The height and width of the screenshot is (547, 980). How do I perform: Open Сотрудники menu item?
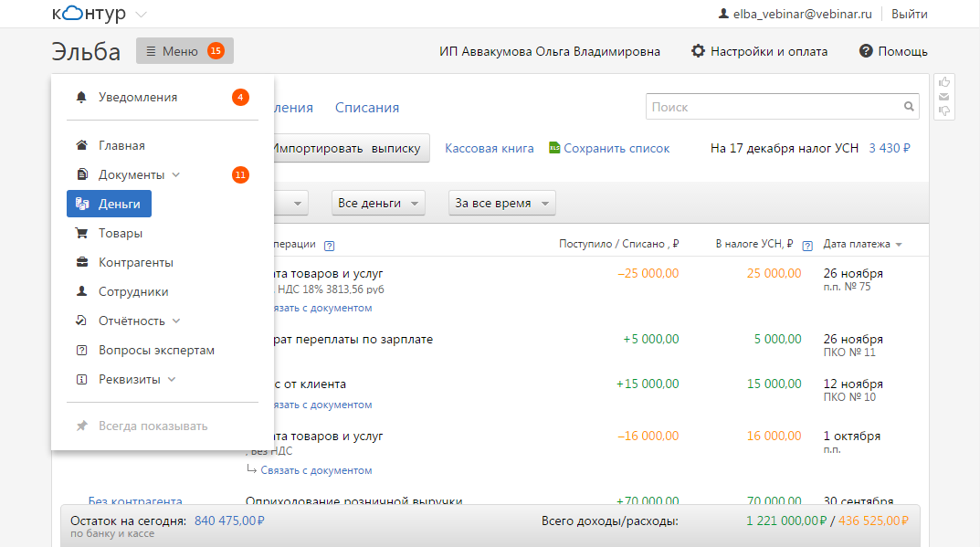[x=133, y=291]
